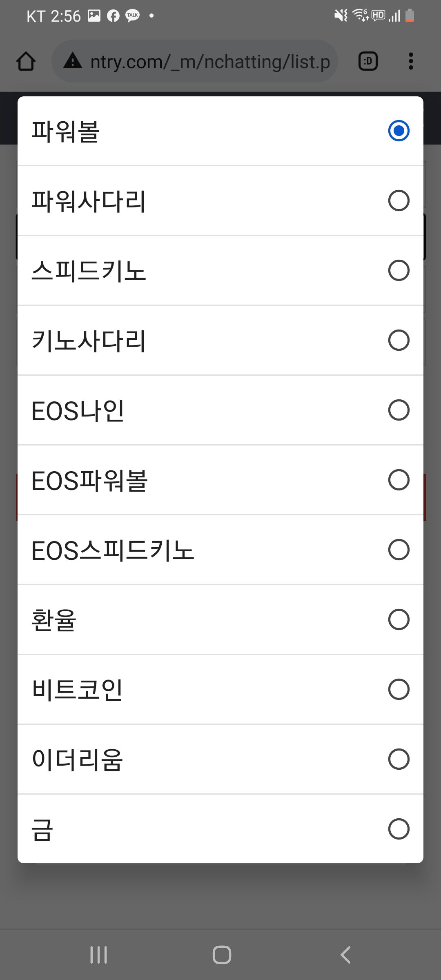Select the 파워볼 radio button

tap(399, 131)
